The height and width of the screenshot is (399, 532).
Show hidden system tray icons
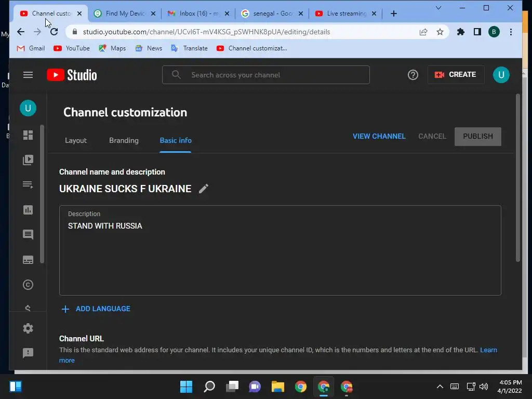(x=440, y=387)
